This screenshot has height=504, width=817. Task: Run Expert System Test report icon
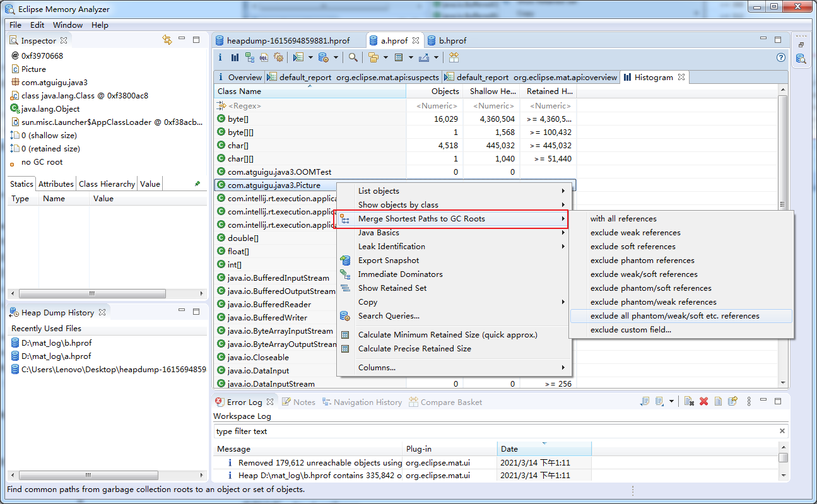tap(299, 57)
